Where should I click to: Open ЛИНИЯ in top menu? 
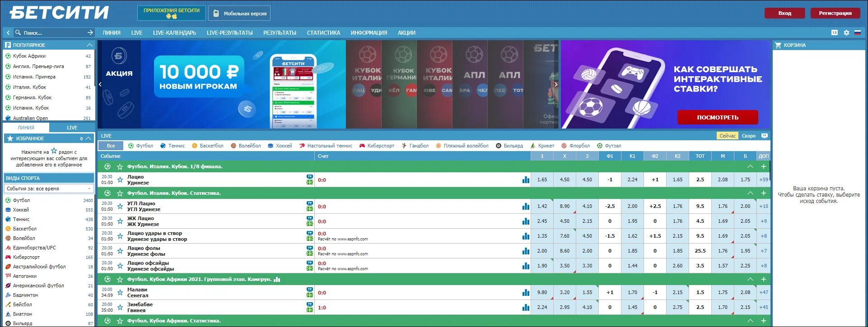111,32
